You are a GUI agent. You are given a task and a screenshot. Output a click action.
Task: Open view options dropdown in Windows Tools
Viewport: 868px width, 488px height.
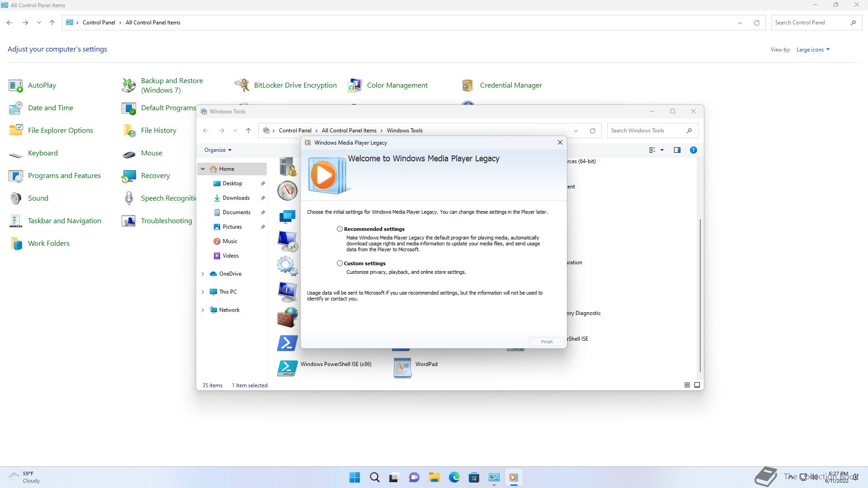pyautogui.click(x=662, y=150)
